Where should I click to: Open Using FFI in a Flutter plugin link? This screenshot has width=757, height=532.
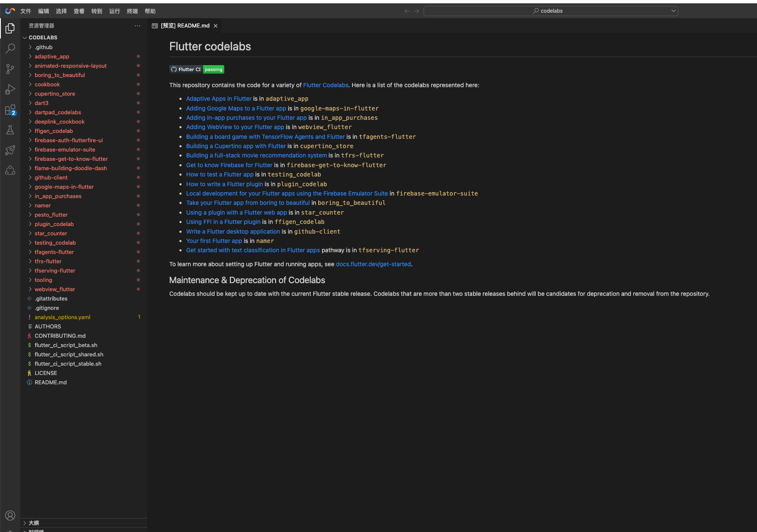click(223, 222)
